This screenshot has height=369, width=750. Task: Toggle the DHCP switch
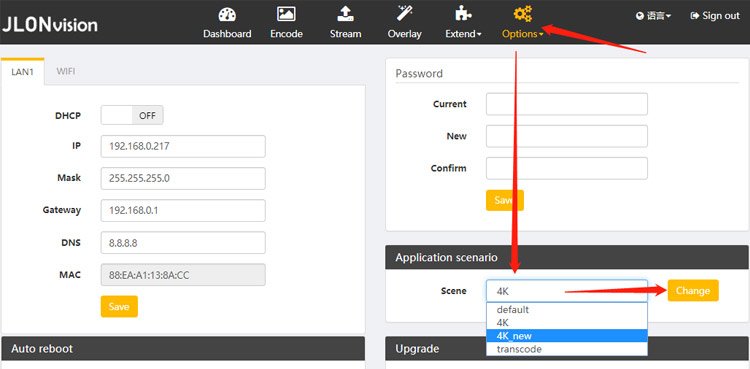132,115
